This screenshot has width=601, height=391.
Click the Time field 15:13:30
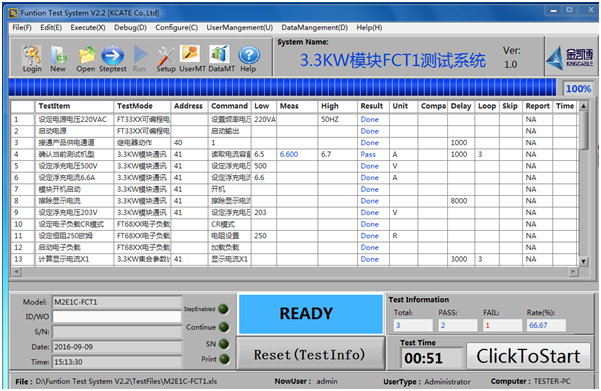[x=117, y=362]
